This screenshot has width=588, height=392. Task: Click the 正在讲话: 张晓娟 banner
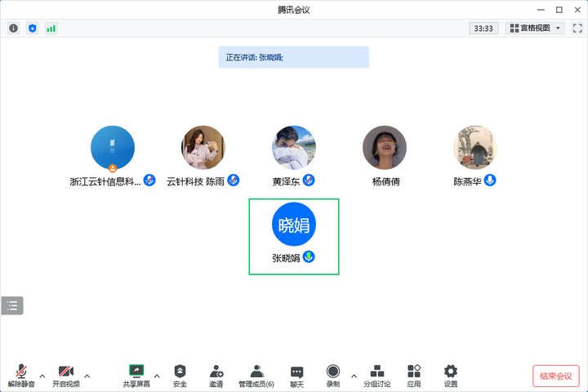[x=294, y=57]
